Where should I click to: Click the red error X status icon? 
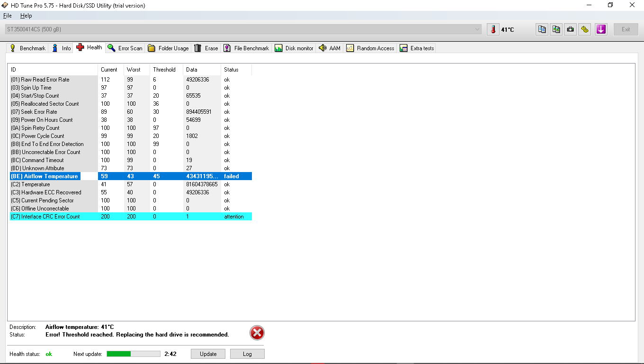click(257, 333)
